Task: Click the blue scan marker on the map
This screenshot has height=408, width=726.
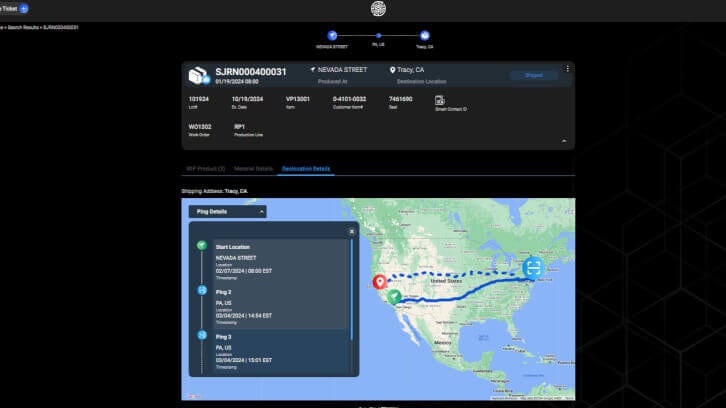Action: (x=533, y=267)
